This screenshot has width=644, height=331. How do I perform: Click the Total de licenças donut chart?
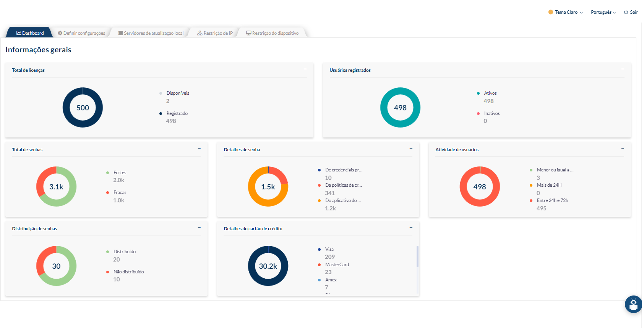83,108
